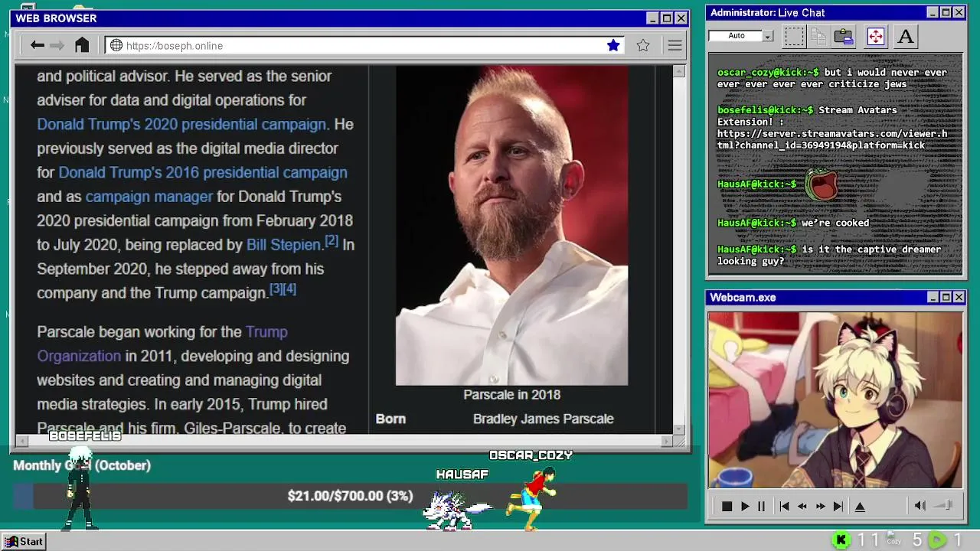The width and height of the screenshot is (980, 551).
Task: Minimize the Live Chat window
Action: pos(933,12)
